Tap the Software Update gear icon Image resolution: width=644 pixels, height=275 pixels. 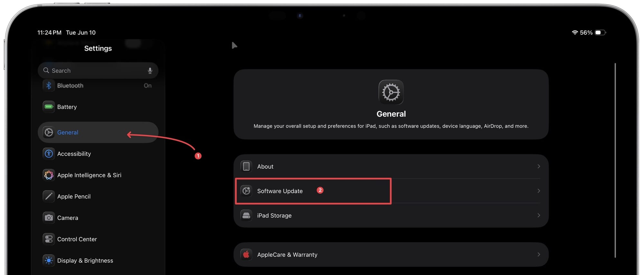[246, 191]
